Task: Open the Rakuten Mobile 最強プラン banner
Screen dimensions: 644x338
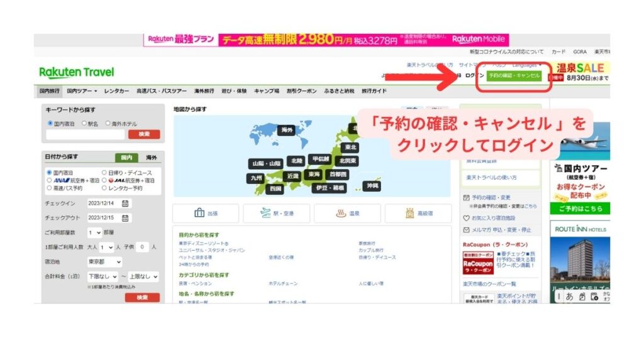Action: coord(326,40)
